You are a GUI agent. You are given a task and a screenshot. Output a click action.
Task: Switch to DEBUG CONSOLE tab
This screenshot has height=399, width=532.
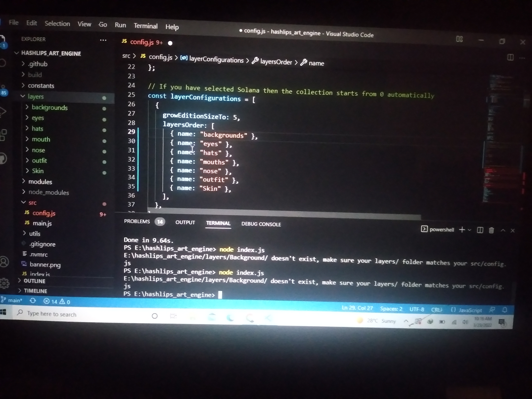point(261,224)
